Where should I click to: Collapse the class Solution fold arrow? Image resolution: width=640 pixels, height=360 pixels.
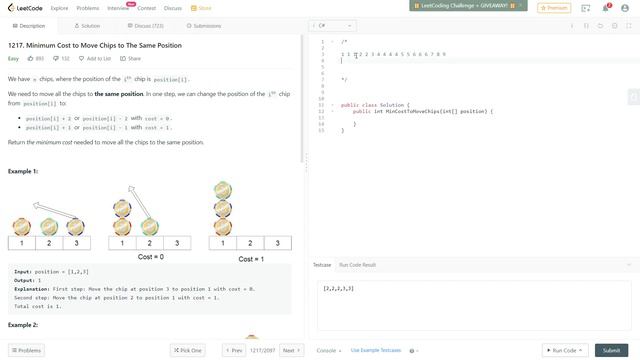click(x=332, y=105)
